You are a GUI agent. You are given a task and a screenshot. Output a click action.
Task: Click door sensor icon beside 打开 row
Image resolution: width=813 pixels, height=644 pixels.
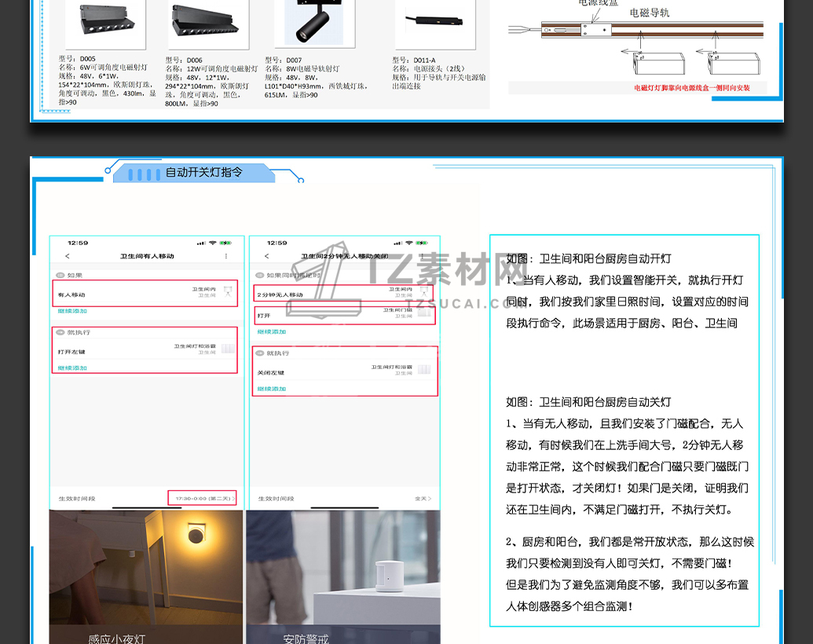(x=424, y=312)
